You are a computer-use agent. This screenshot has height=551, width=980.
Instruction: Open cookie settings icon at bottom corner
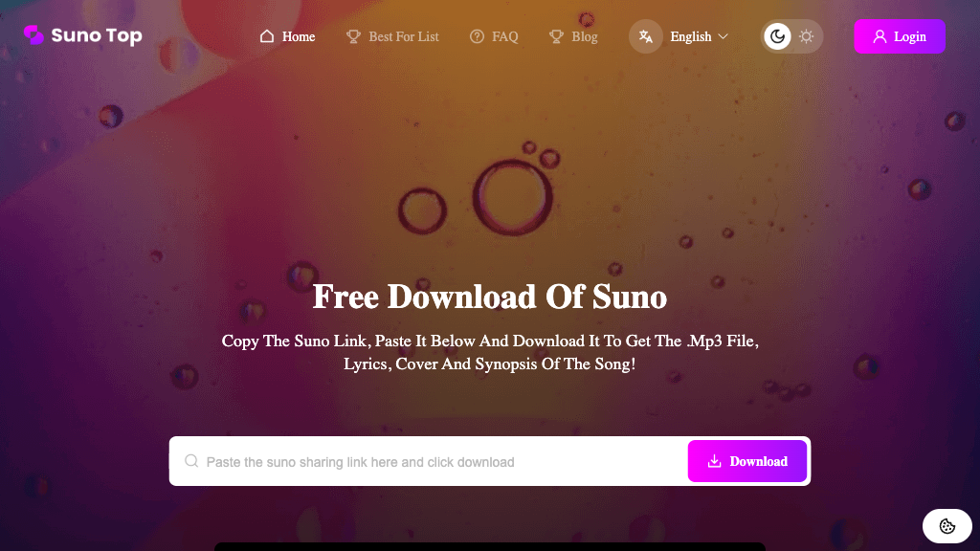tap(947, 526)
